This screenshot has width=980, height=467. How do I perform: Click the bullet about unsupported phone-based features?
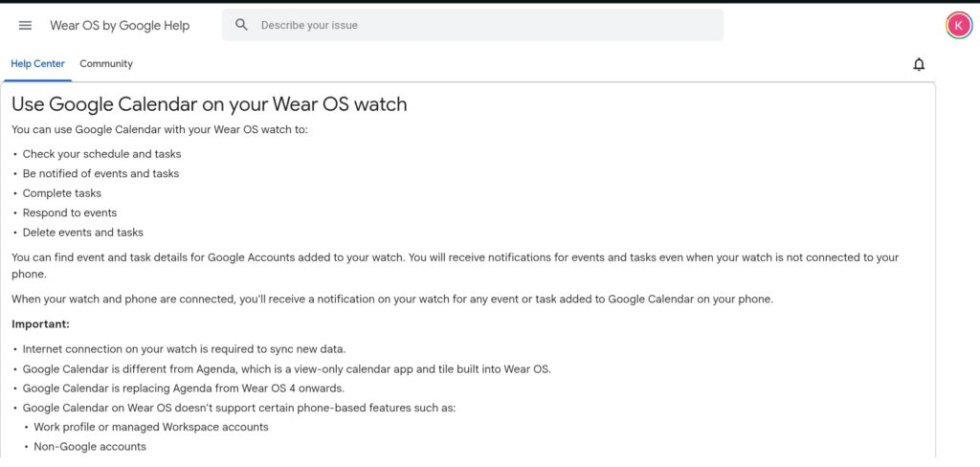tap(239, 409)
